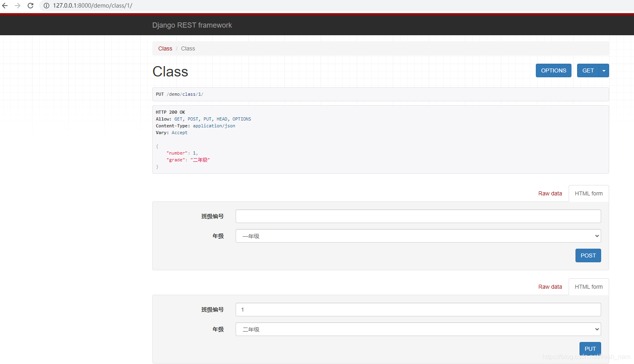Open the 年级 dropdown showing 一年级

(418, 236)
